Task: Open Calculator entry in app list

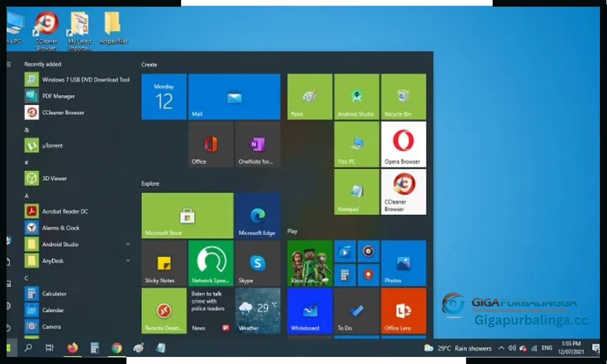Action: tap(78, 294)
